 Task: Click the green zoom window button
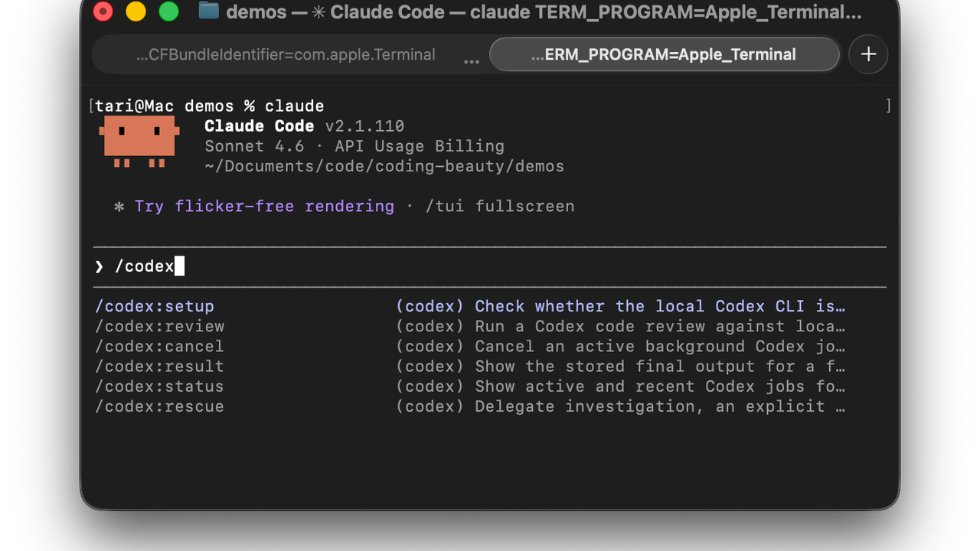click(168, 11)
